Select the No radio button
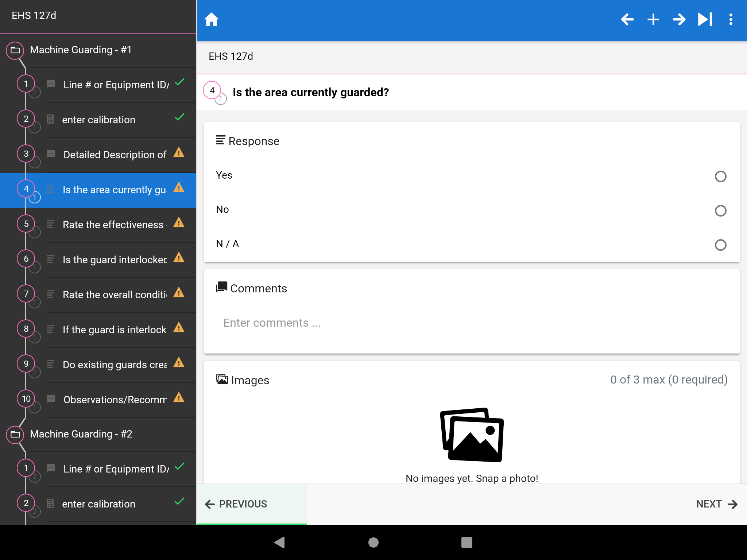Viewport: 747px width, 560px height. tap(720, 211)
